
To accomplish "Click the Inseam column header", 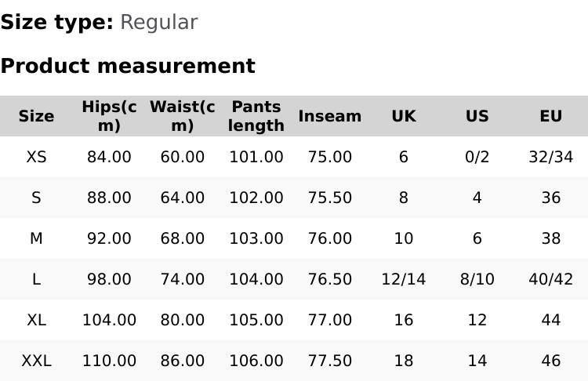I will (330, 116).
